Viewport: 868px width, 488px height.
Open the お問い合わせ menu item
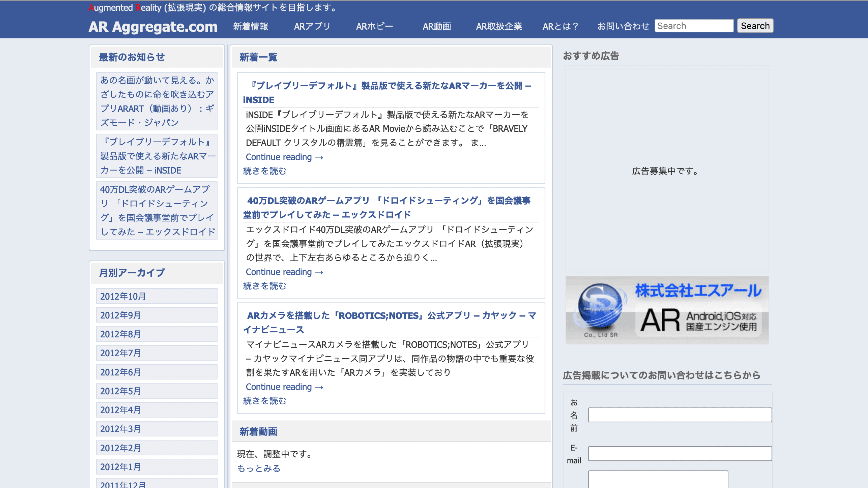click(623, 26)
